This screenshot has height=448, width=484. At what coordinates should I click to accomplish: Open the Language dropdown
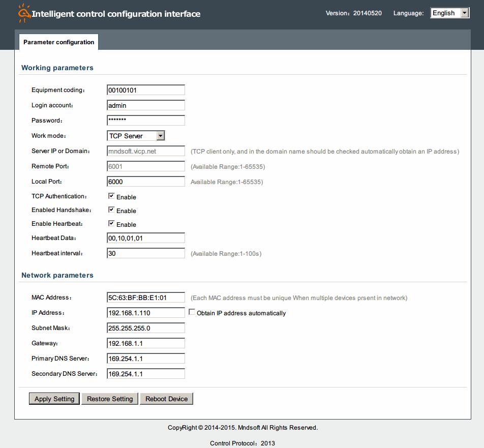point(449,13)
